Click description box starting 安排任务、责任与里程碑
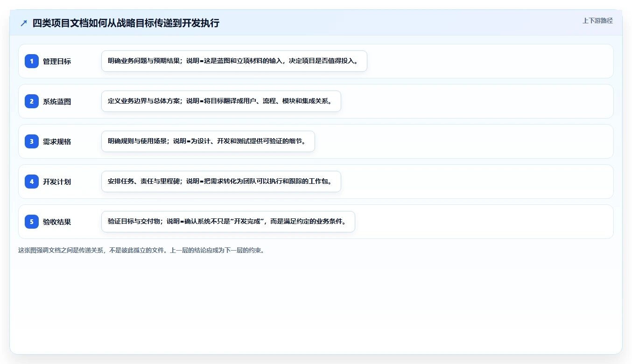632x364 pixels. coord(221,182)
